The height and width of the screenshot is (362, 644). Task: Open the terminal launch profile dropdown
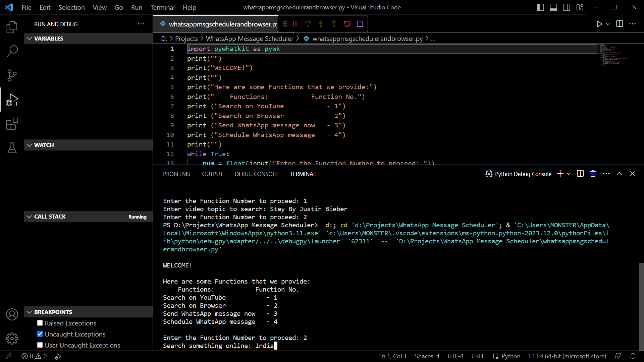pos(569,174)
